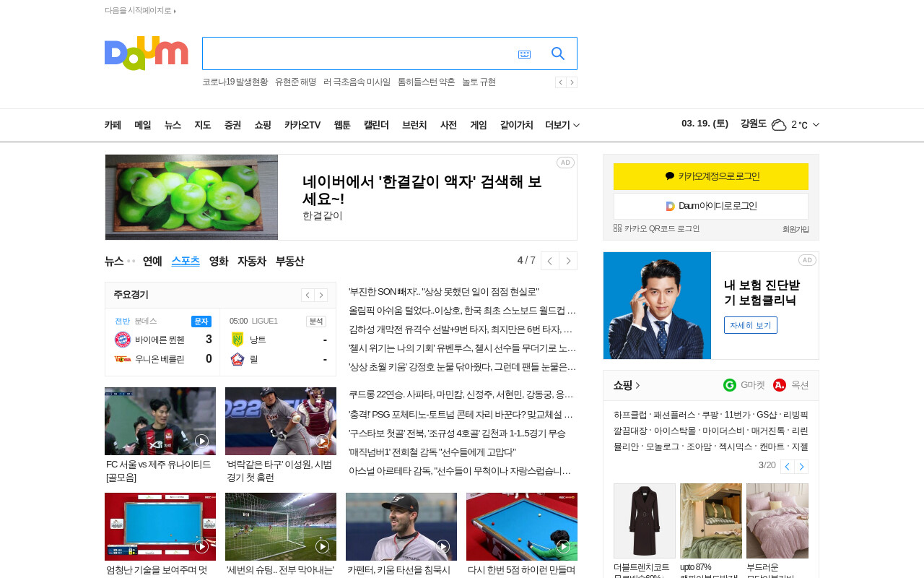Open the goalkeeper 세번의 슈팅 video thumbnail
This screenshot has height=578, width=924.
coord(281,527)
